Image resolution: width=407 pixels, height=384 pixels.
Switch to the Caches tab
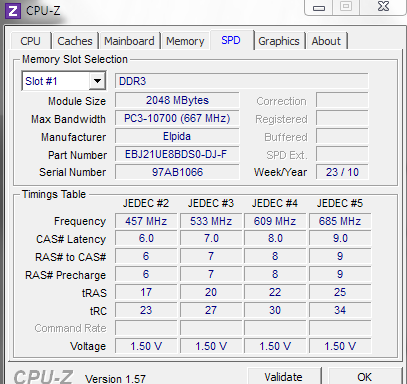75,41
